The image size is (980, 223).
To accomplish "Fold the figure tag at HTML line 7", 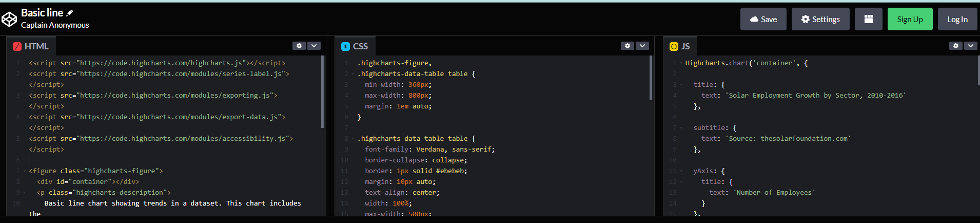I will tap(24, 171).
